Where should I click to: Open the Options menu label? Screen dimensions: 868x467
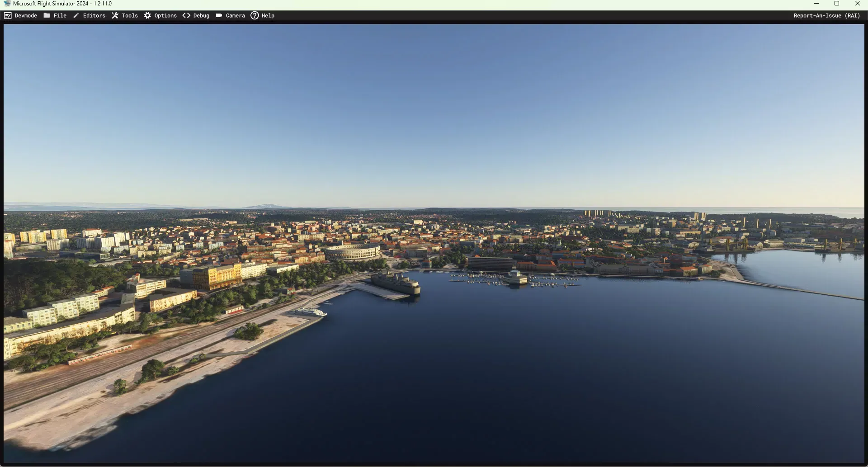(x=165, y=15)
